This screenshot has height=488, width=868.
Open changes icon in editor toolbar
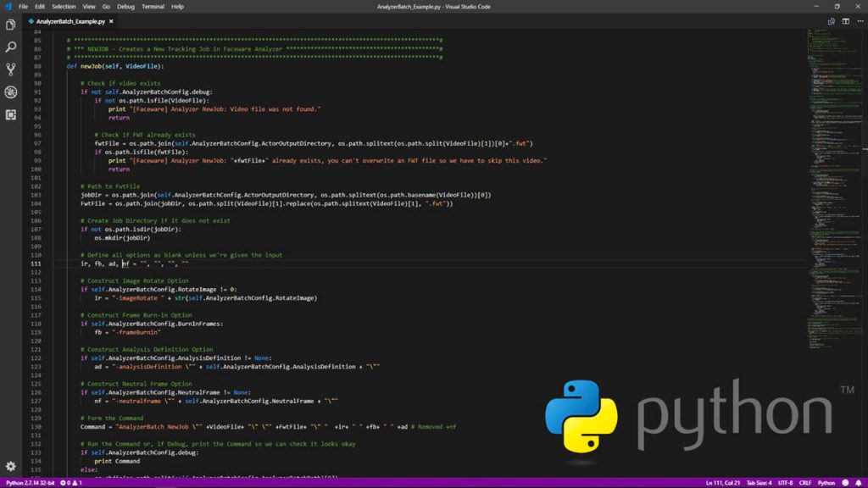pos(831,21)
